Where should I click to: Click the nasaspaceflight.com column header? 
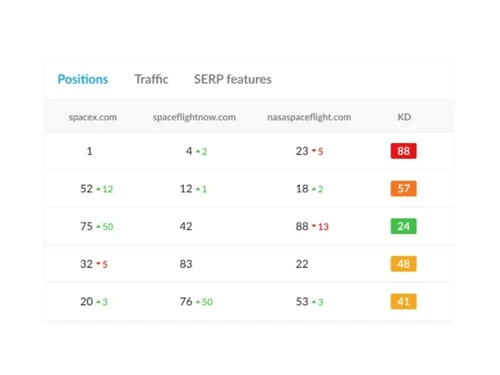point(309,117)
